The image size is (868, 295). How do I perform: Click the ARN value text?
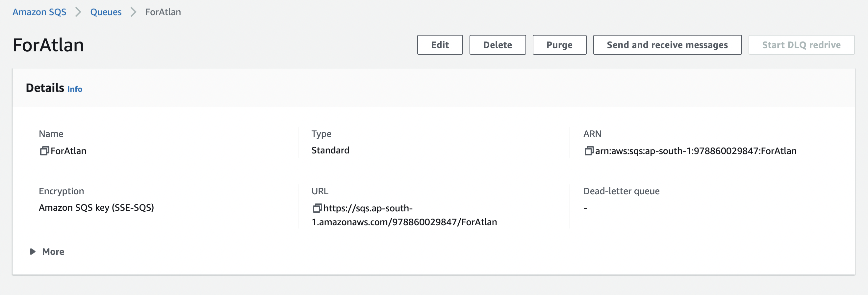coord(696,151)
